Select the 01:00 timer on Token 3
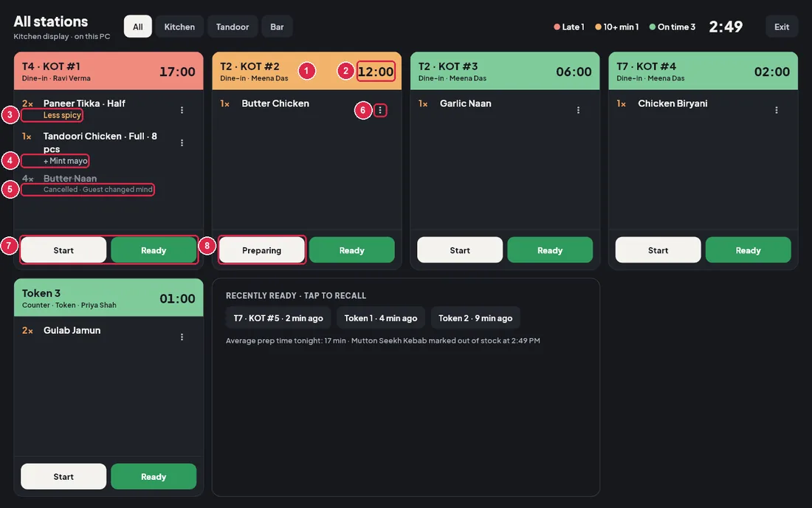The width and height of the screenshot is (812, 508). [177, 298]
